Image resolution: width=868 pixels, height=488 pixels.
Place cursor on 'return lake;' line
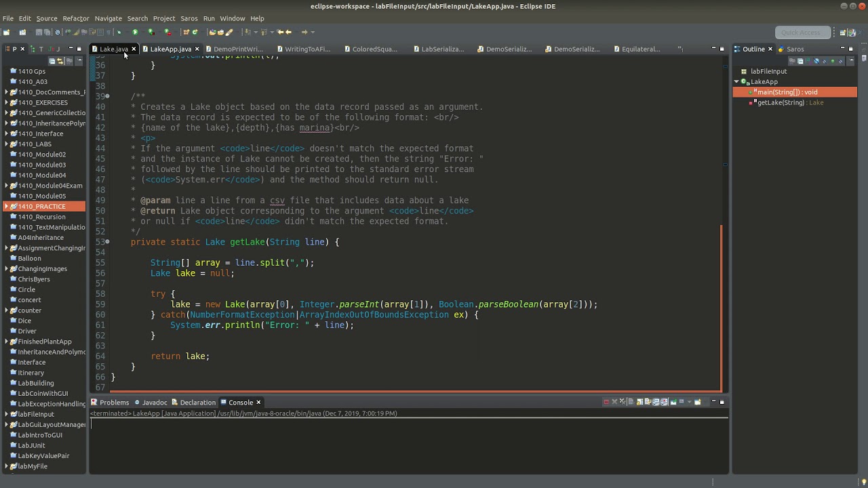click(180, 357)
